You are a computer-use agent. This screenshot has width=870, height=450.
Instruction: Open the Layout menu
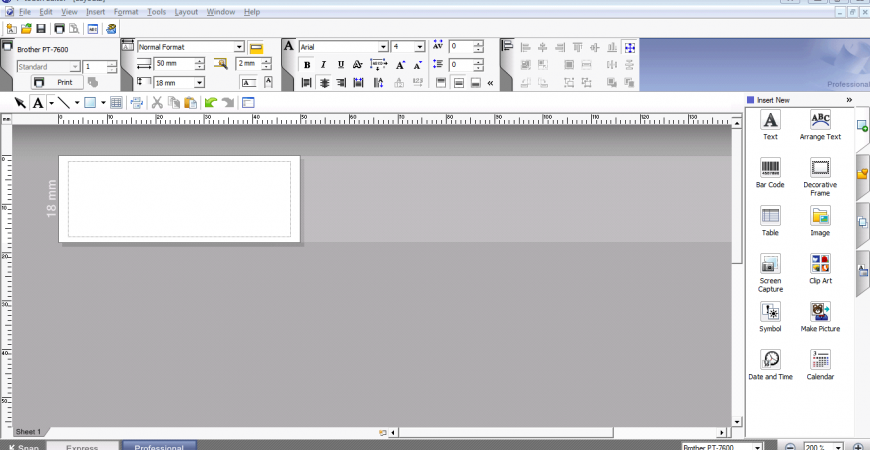click(186, 12)
